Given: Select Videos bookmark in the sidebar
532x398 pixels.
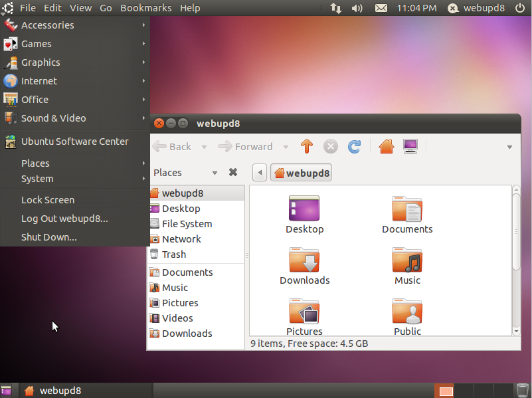Looking at the screenshot, I should [197, 318].
